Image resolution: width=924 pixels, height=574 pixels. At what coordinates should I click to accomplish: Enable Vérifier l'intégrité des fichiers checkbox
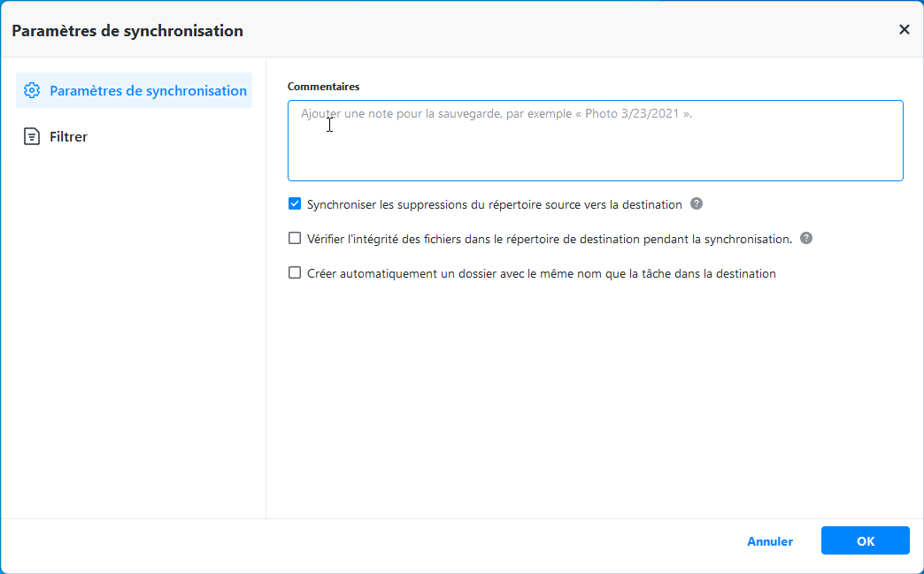[x=295, y=239]
